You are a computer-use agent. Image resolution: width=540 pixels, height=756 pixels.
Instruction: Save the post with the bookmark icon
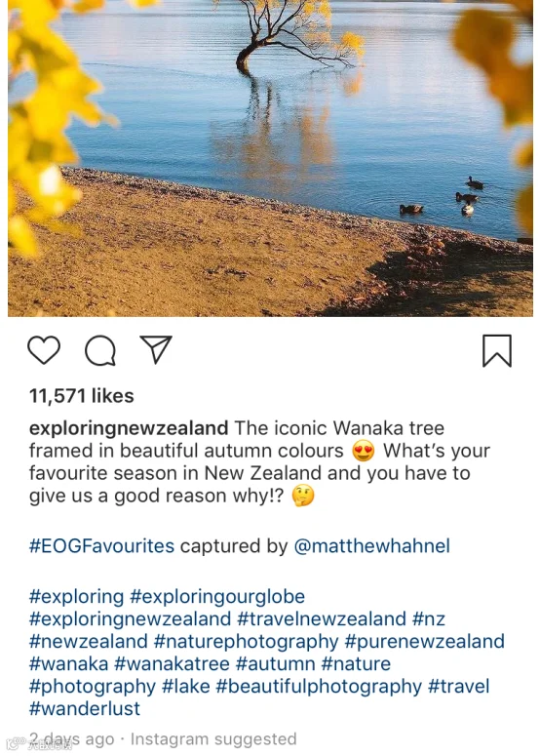click(x=497, y=351)
